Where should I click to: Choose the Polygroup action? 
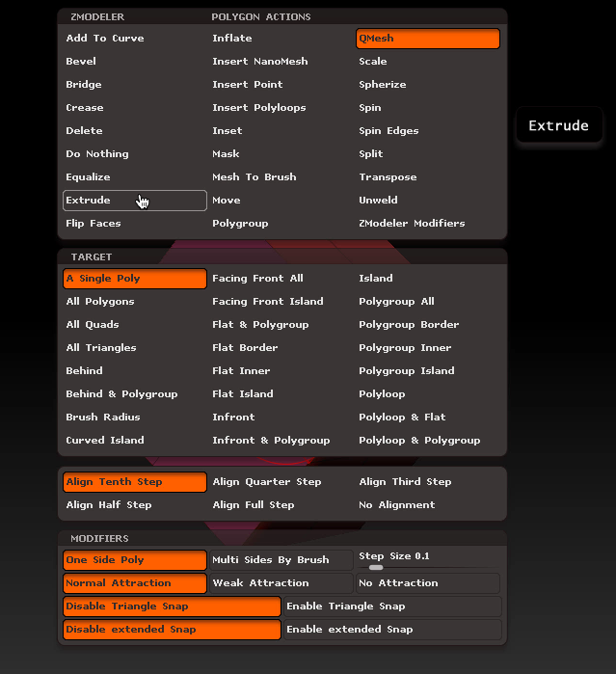point(281,224)
